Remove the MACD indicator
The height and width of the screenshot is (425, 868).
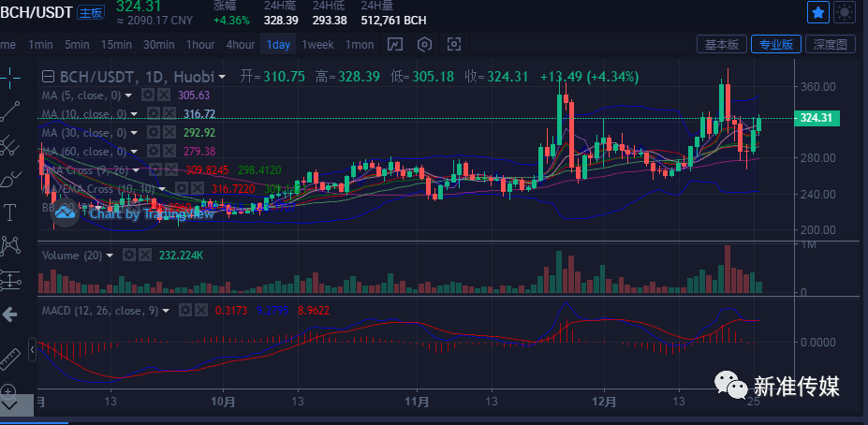click(x=201, y=311)
